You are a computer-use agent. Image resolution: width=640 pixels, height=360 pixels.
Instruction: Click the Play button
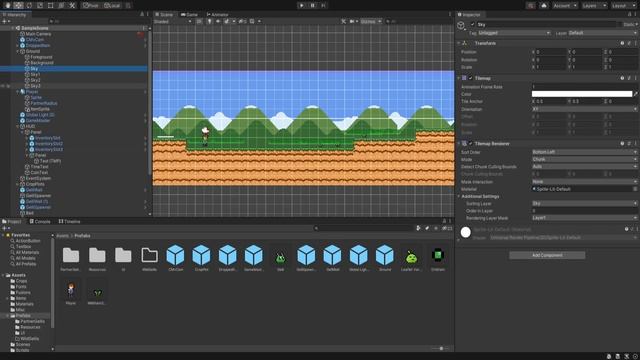[x=302, y=5]
